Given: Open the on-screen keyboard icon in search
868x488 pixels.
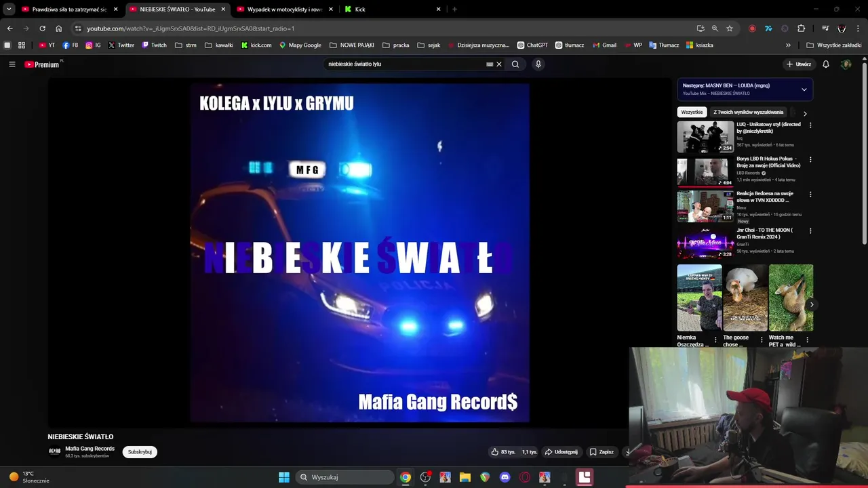Looking at the screenshot, I should pos(490,64).
